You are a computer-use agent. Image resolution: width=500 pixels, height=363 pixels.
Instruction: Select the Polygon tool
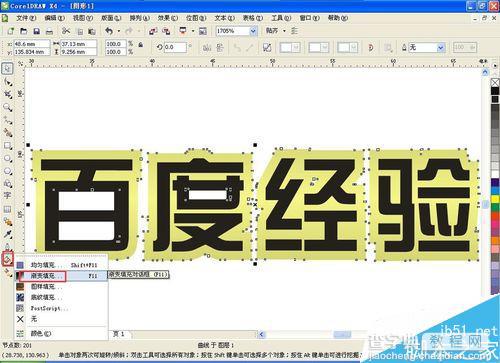pos(8,171)
